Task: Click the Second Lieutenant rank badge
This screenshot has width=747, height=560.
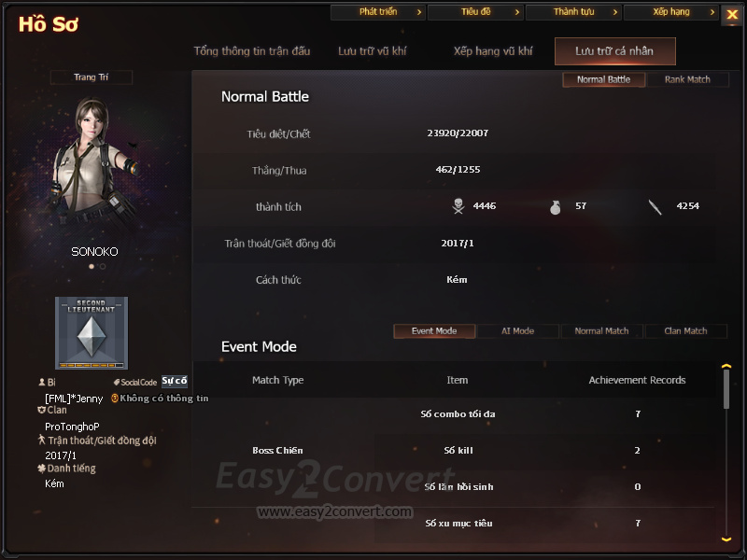Action: (x=92, y=333)
